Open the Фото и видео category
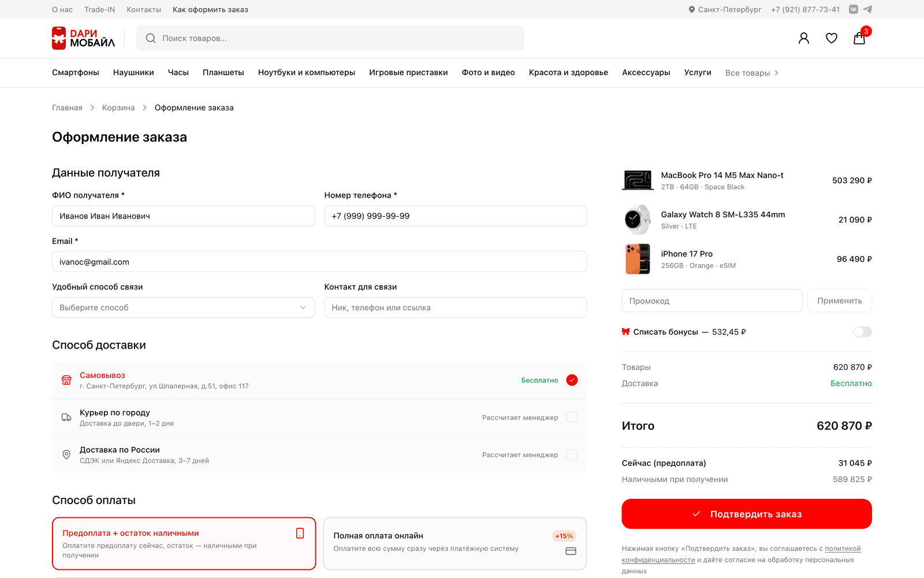 (x=489, y=73)
